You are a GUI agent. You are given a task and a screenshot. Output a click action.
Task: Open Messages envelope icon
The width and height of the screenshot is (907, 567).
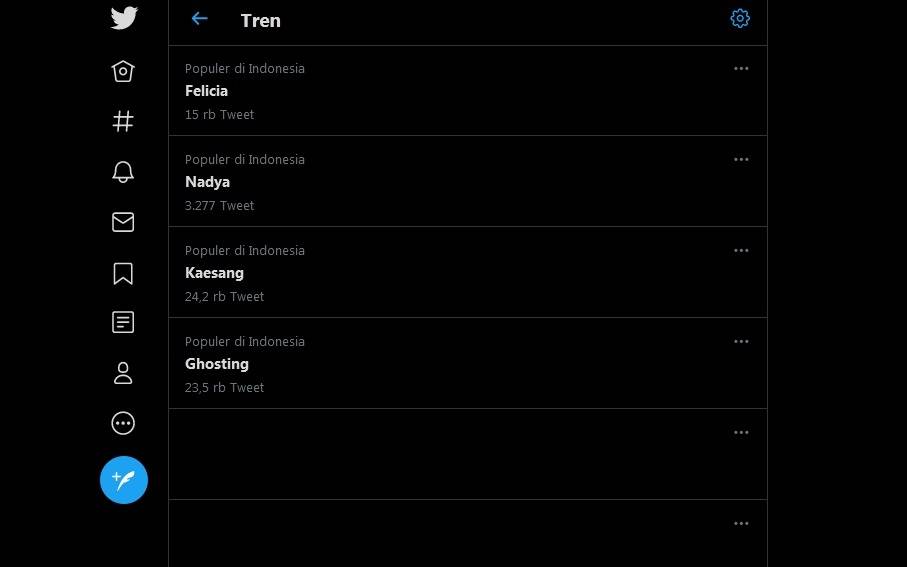pos(123,222)
